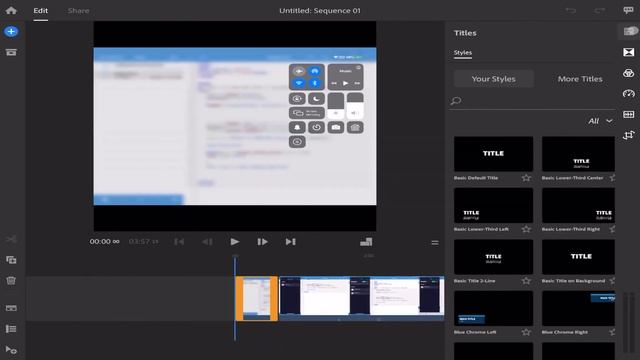Viewport: 640px width, 360px height.
Task: Choose the Basic Default Title thumbnail
Action: click(x=493, y=154)
